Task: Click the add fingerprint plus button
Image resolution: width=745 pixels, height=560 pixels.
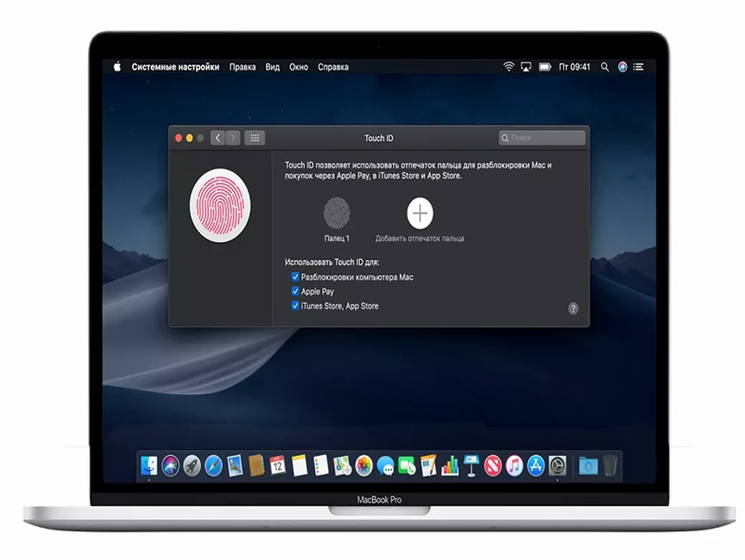Action: [x=420, y=213]
